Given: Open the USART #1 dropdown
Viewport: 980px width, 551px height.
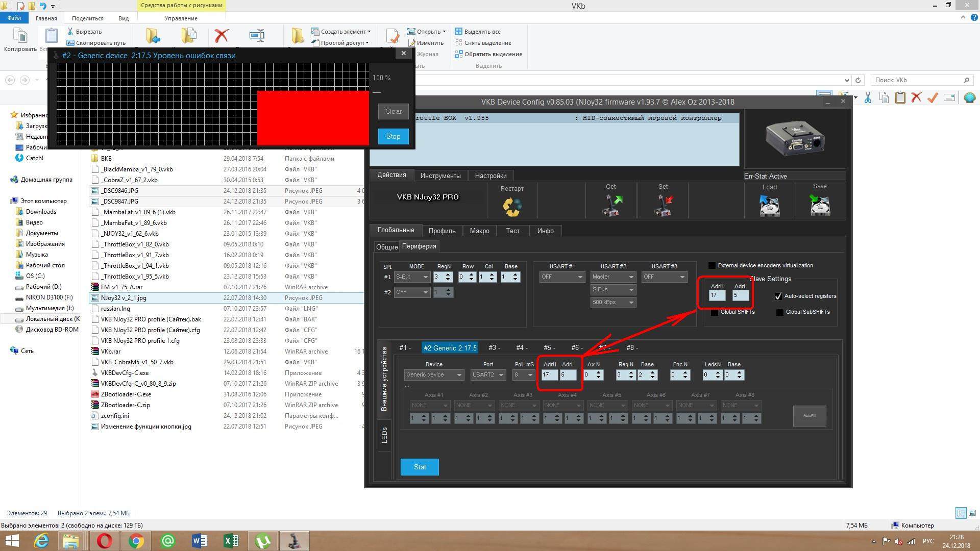Looking at the screenshot, I should 562,277.
